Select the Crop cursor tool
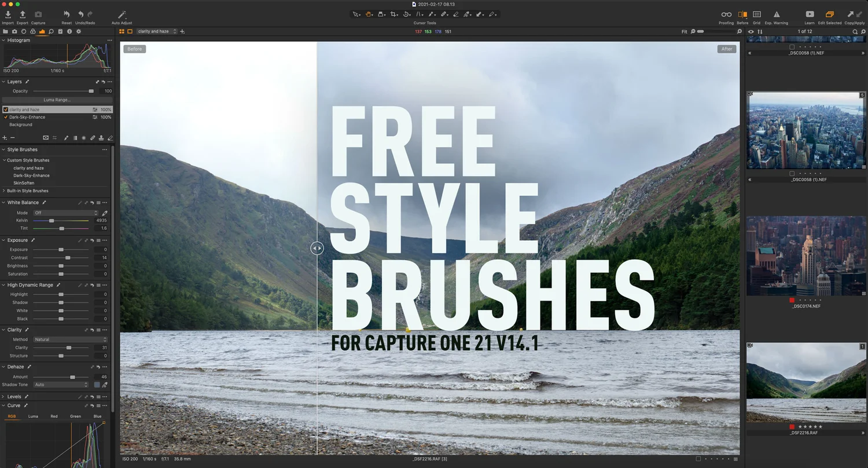Viewport: 868px width, 468px height. point(394,14)
